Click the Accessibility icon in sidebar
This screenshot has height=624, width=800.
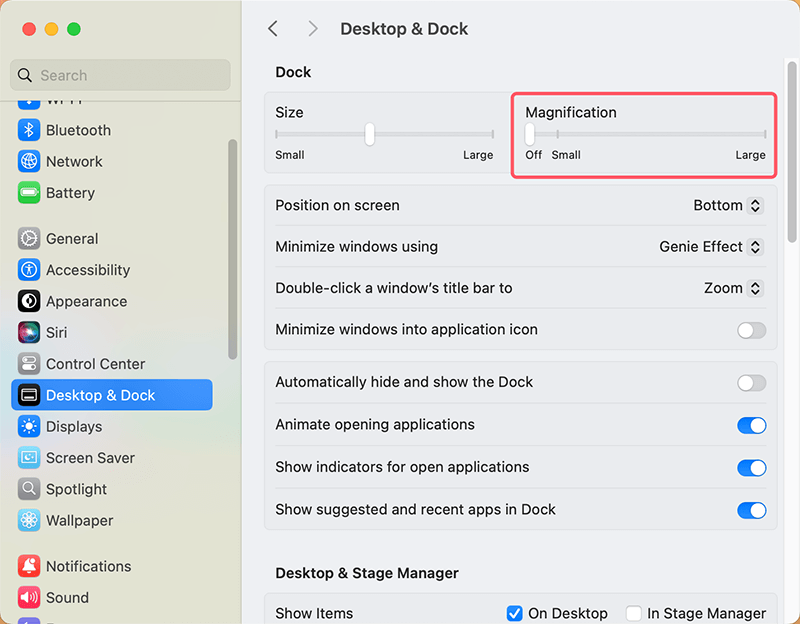point(29,270)
